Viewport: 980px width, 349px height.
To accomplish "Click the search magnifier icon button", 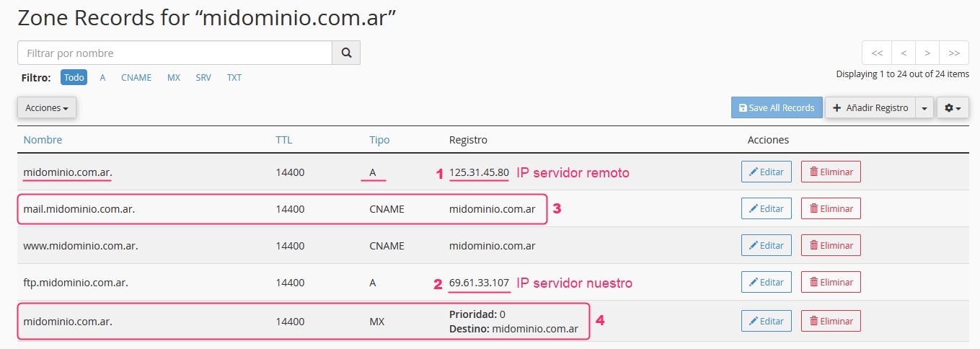I will point(346,53).
